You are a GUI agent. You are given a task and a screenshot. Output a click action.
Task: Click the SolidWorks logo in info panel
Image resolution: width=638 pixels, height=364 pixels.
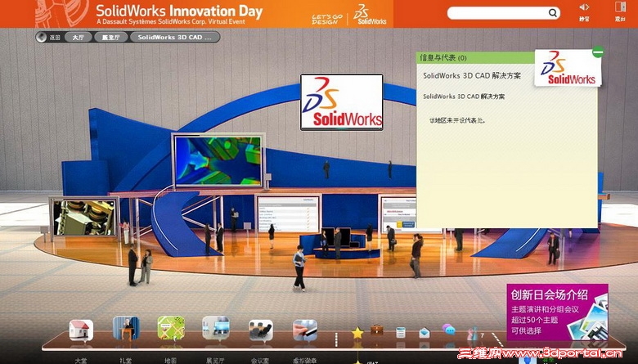click(568, 68)
